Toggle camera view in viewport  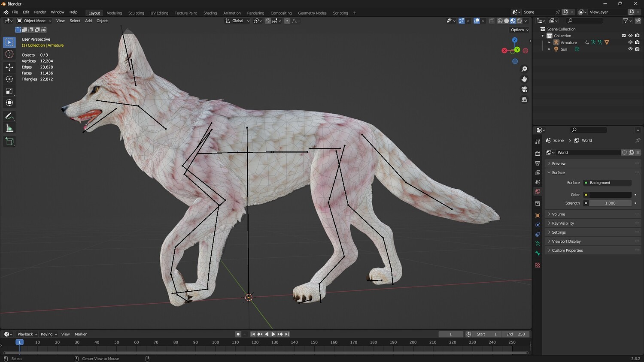(x=524, y=89)
